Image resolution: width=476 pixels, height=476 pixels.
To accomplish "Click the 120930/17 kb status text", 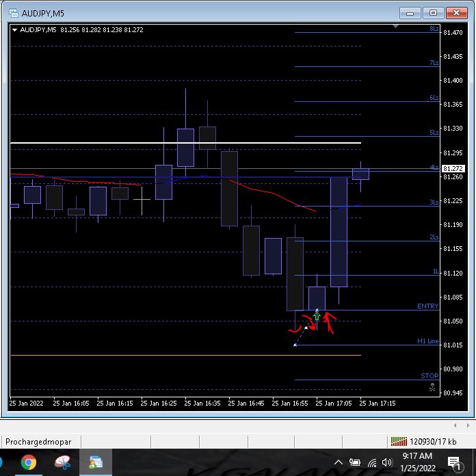I will click(x=433, y=442).
